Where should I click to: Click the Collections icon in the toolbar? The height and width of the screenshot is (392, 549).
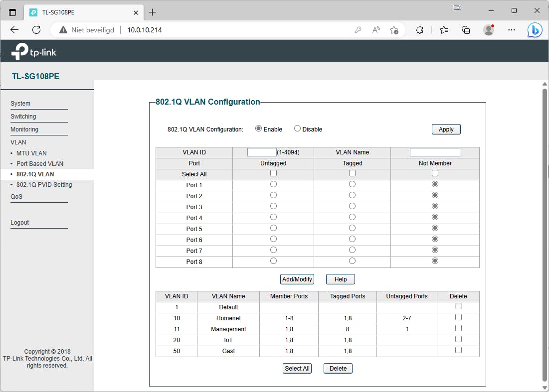[465, 30]
